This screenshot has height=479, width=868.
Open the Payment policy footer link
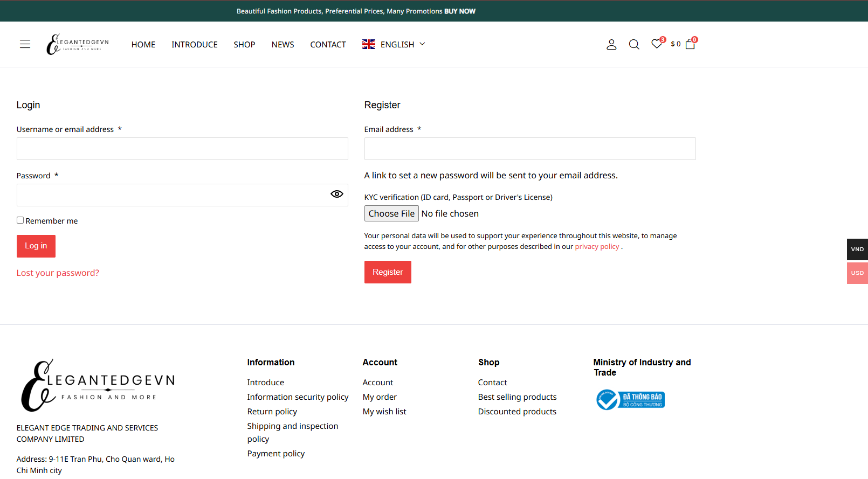coord(276,454)
